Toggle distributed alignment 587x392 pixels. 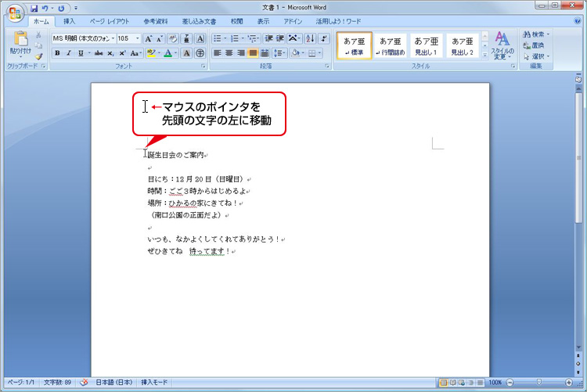coord(265,53)
